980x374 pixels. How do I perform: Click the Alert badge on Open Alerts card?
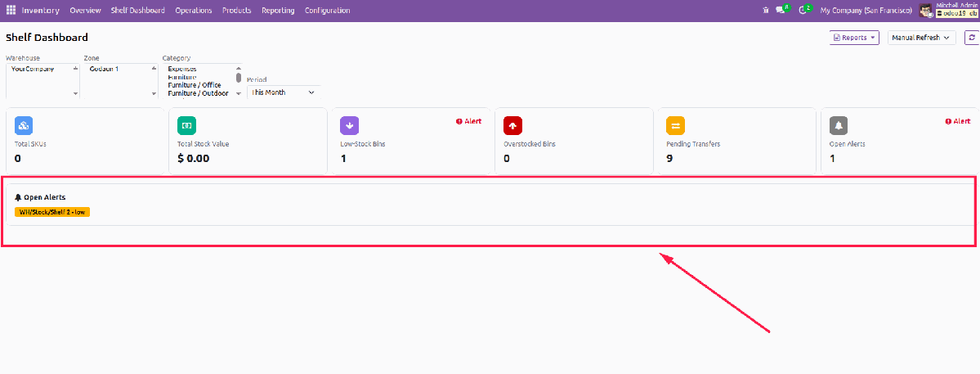click(x=958, y=121)
